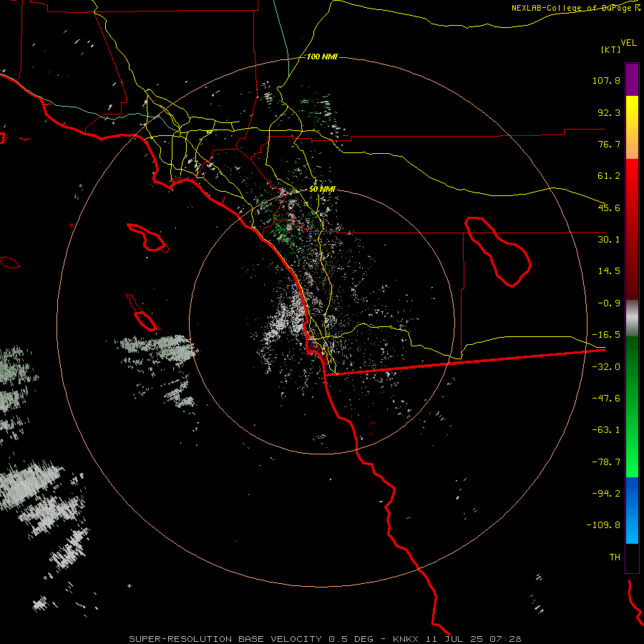Select the -78.7 scale label
The height and width of the screenshot is (644, 644).
point(606,462)
